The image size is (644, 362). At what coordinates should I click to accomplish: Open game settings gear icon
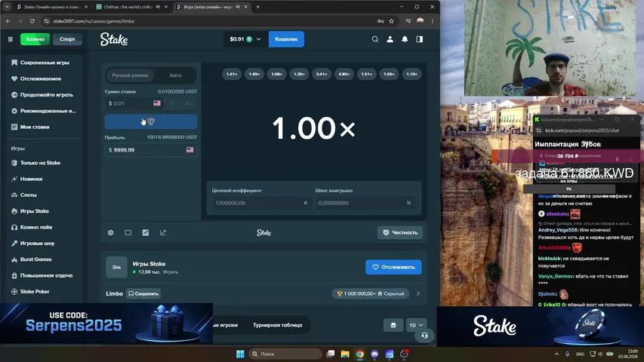tap(110, 233)
